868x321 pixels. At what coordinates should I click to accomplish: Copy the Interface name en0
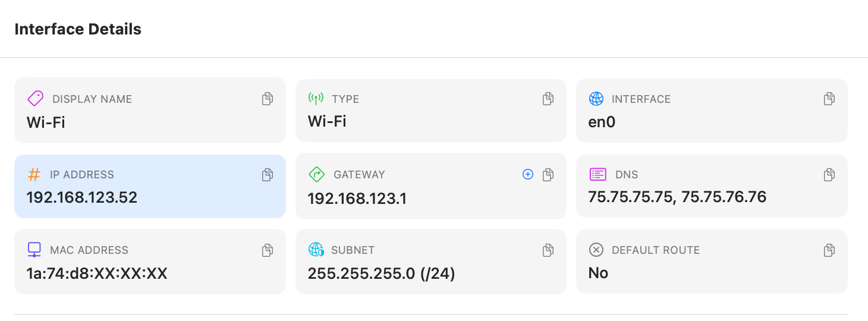829,99
